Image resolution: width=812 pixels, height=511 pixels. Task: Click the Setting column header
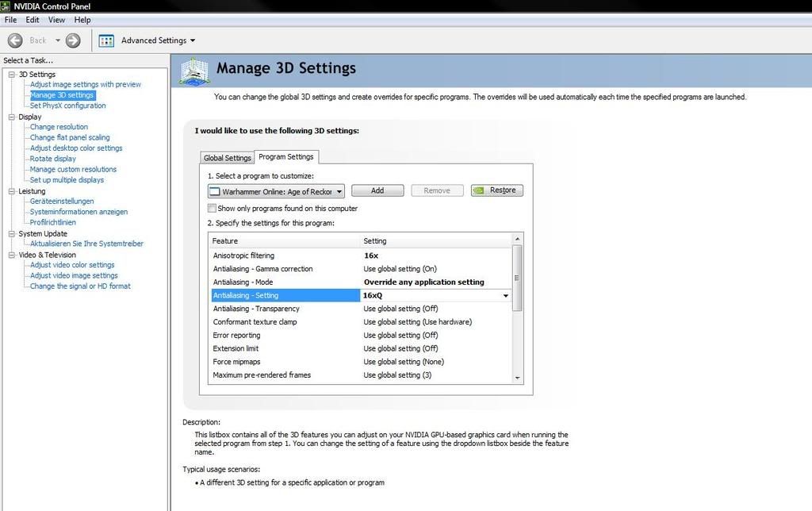pos(436,241)
